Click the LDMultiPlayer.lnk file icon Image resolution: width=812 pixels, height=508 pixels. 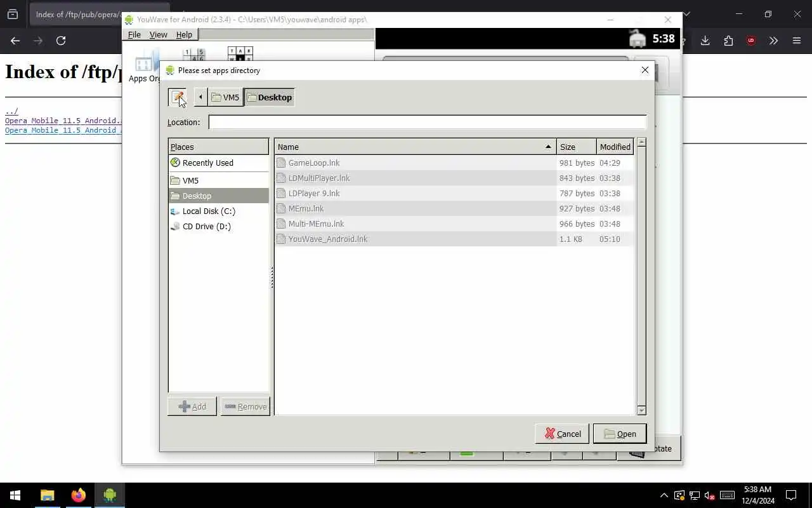[281, 178]
